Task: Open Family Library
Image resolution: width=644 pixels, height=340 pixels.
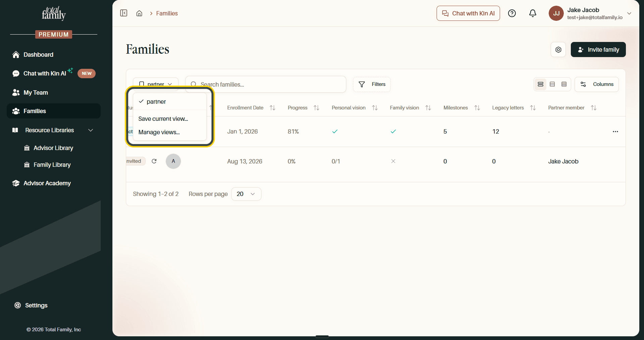Action: pyautogui.click(x=52, y=165)
